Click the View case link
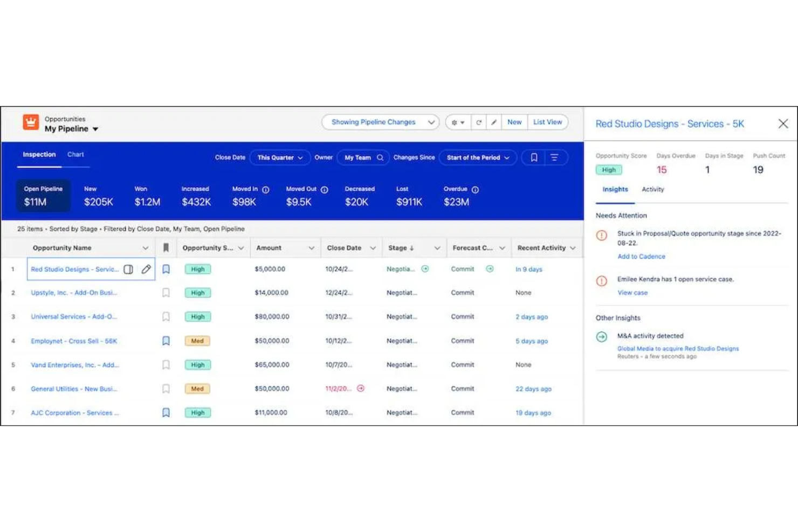Image resolution: width=798 pixels, height=532 pixels. (x=632, y=292)
